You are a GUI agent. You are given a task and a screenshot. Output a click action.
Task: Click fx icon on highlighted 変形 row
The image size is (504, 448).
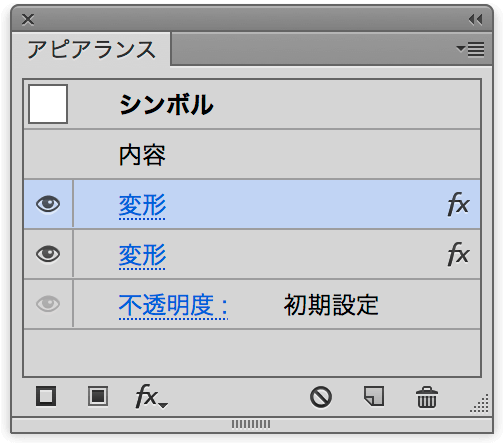458,204
